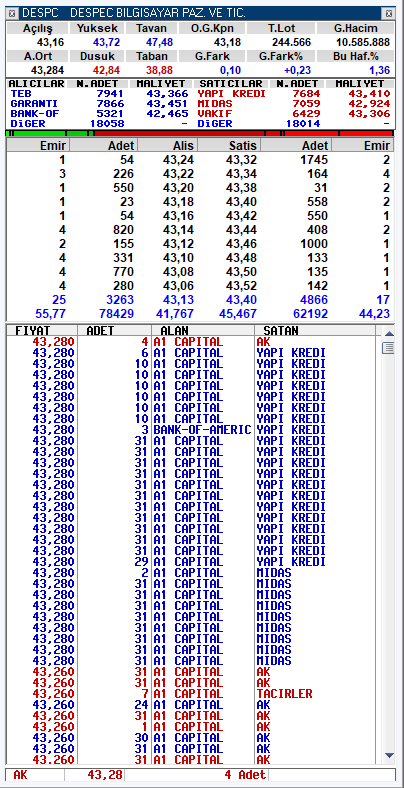404x788 pixels.
Task: Click the G.Fark% header cell
Action: click(x=280, y=56)
